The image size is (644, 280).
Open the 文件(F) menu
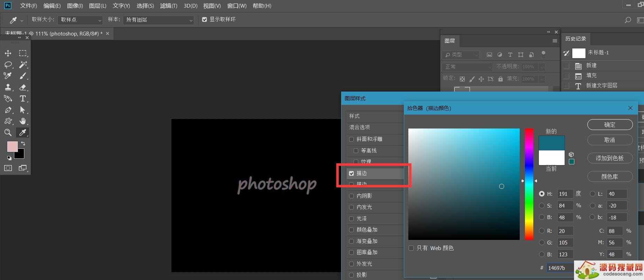[29, 6]
